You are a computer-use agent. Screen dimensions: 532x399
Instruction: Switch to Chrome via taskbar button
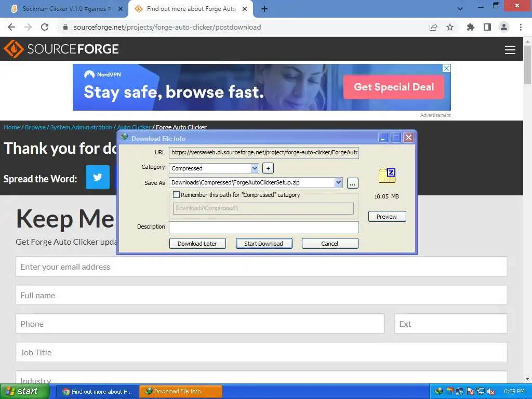[x=97, y=392]
